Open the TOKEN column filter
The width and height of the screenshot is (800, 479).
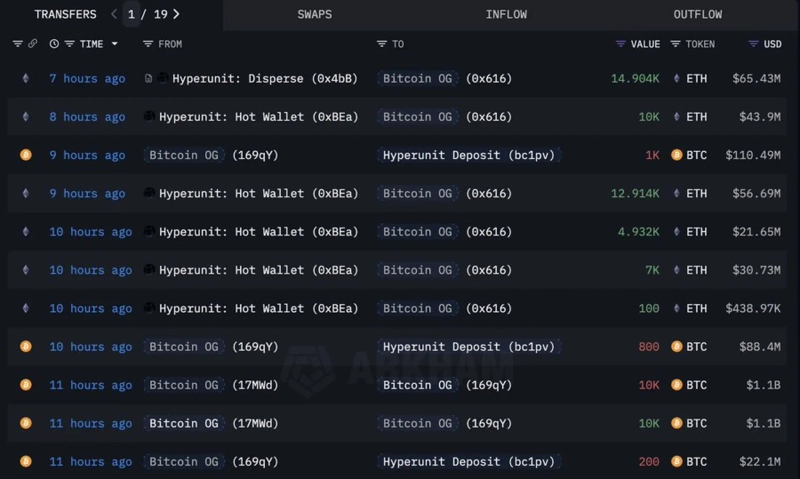(676, 44)
